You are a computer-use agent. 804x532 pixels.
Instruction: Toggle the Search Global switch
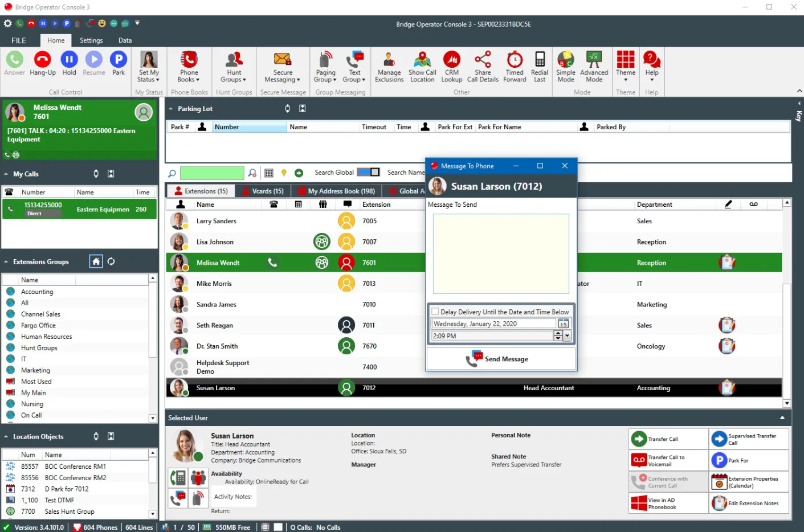[x=368, y=172]
